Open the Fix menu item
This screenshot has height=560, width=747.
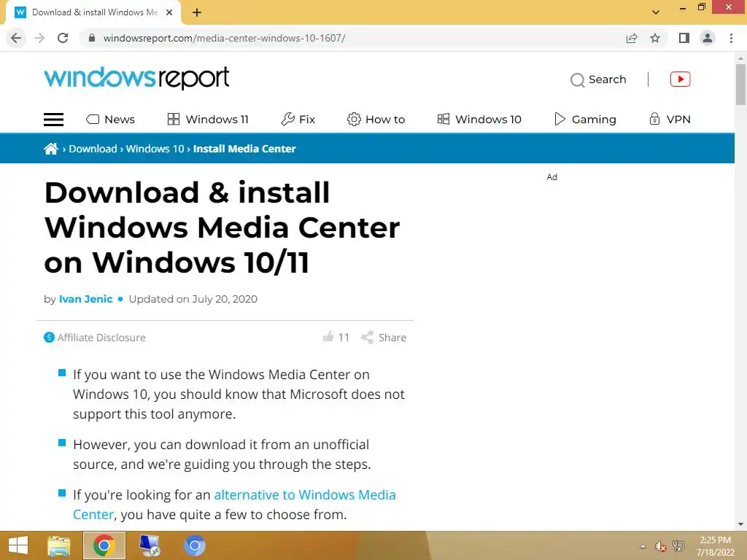298,119
